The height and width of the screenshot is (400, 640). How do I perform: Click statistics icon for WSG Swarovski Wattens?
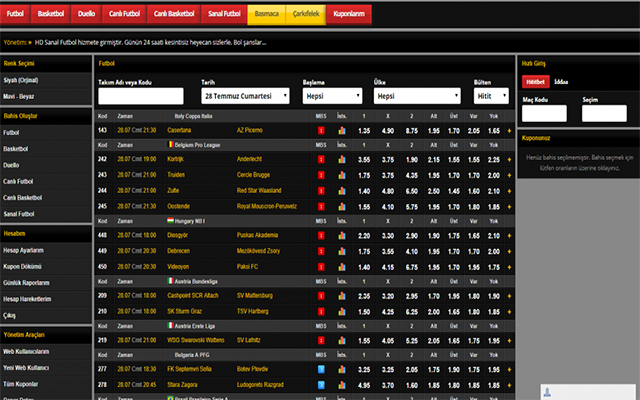coord(342,339)
